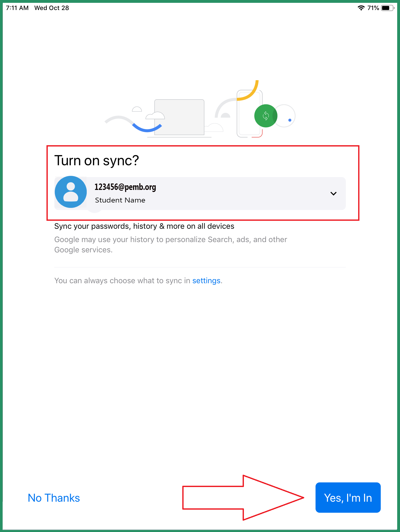Viewport: 400px width, 532px height.
Task: Tap the Wed Oct 28 date text
Action: 52,8
